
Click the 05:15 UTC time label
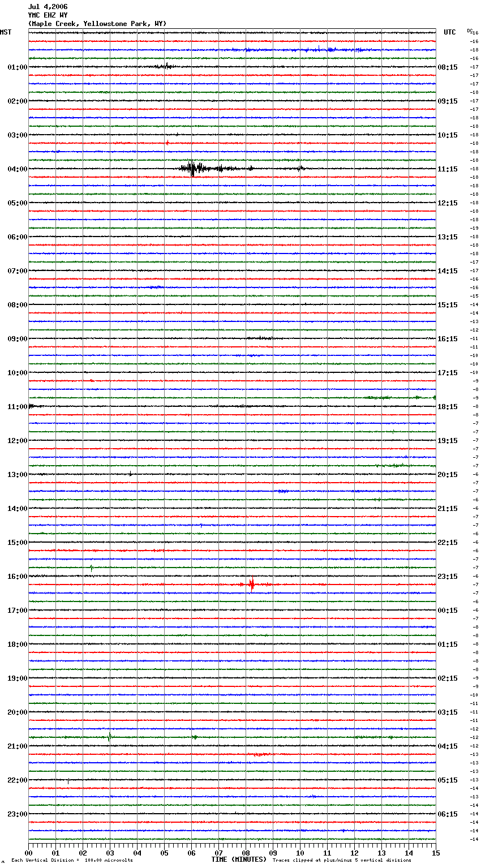click(448, 780)
